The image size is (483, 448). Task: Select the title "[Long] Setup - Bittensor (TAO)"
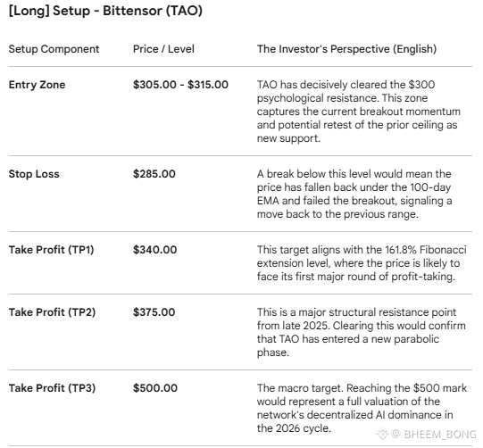coord(105,11)
